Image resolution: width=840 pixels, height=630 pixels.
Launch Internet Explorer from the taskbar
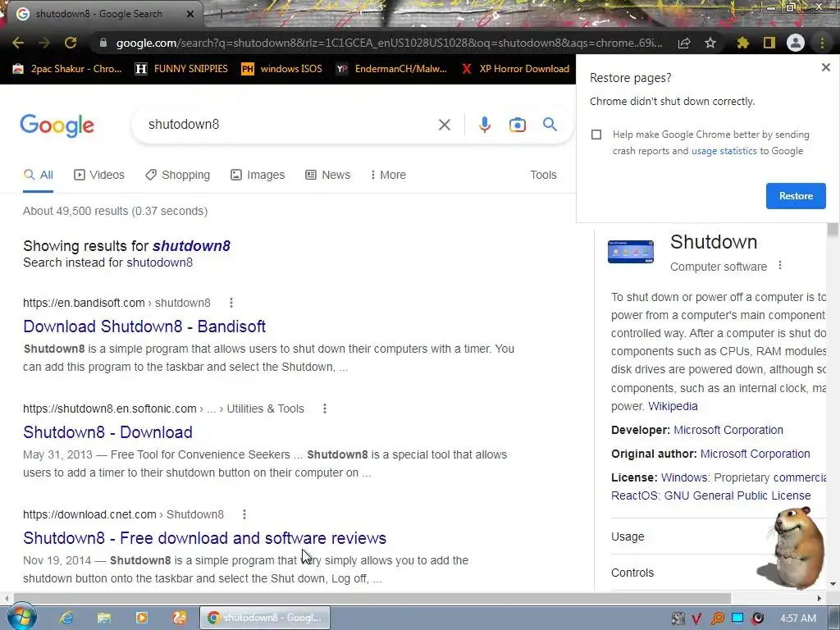(66, 618)
